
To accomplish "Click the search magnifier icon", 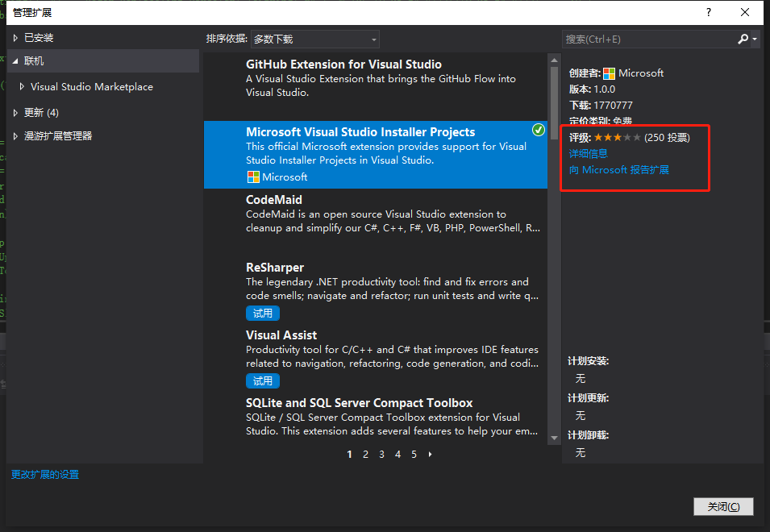I will tap(743, 39).
